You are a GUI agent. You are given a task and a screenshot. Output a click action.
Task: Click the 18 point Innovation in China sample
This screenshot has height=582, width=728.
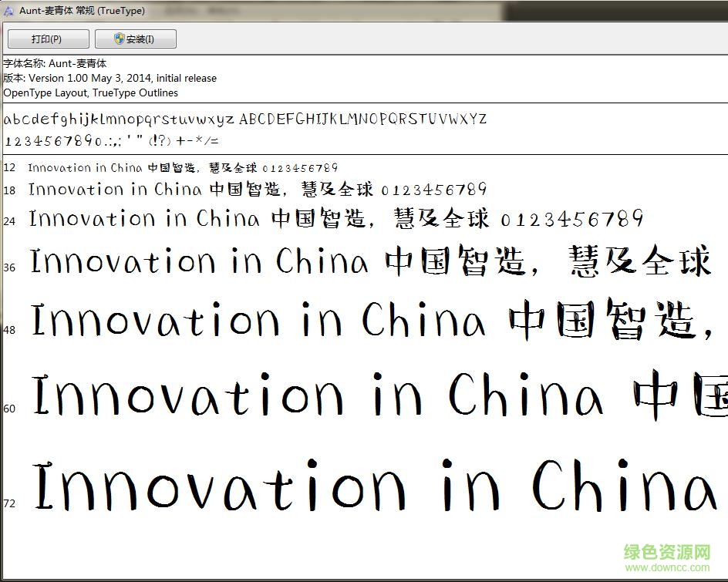click(x=258, y=190)
